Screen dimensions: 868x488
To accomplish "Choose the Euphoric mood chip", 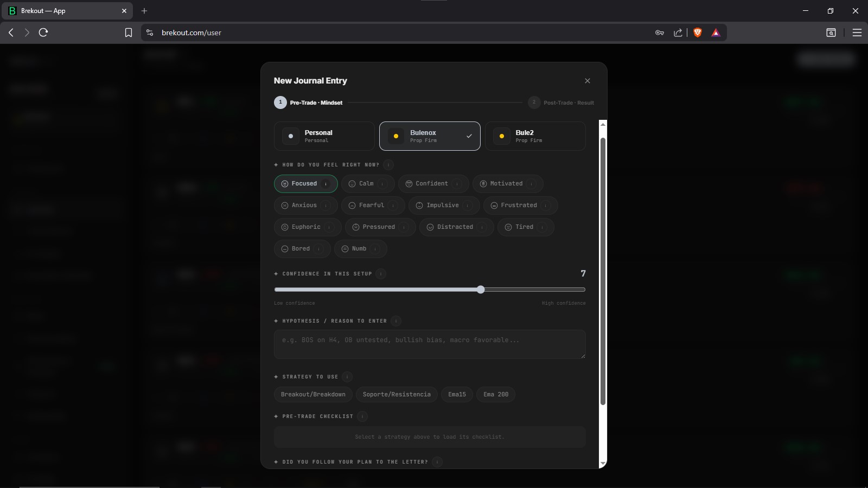I will tap(308, 227).
